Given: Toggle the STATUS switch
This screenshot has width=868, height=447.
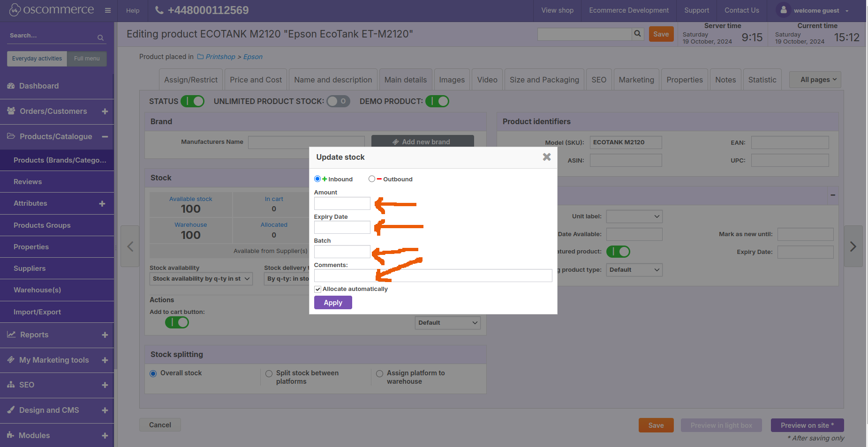Looking at the screenshot, I should point(192,101).
